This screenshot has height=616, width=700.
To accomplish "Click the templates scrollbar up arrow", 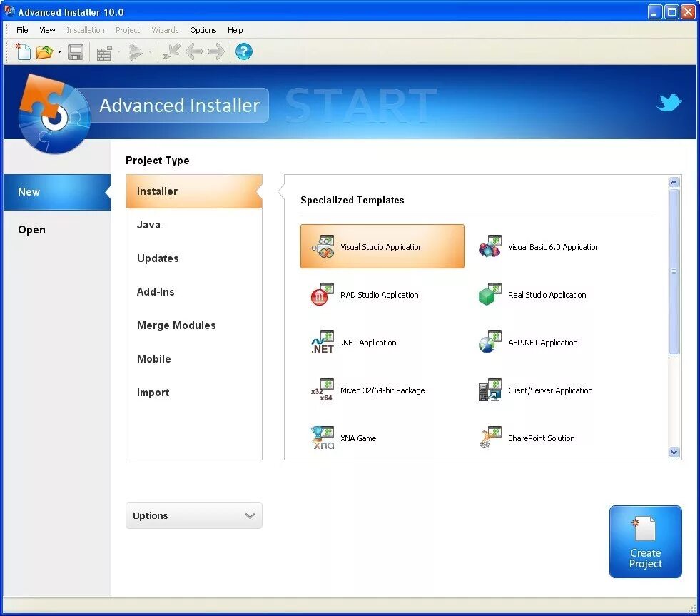I will pyautogui.click(x=674, y=182).
